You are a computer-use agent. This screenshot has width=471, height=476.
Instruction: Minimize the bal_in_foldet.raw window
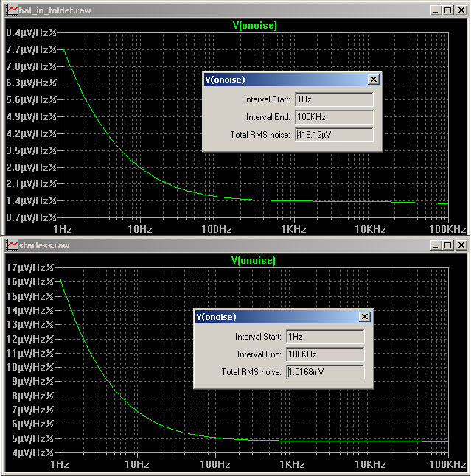click(436, 10)
